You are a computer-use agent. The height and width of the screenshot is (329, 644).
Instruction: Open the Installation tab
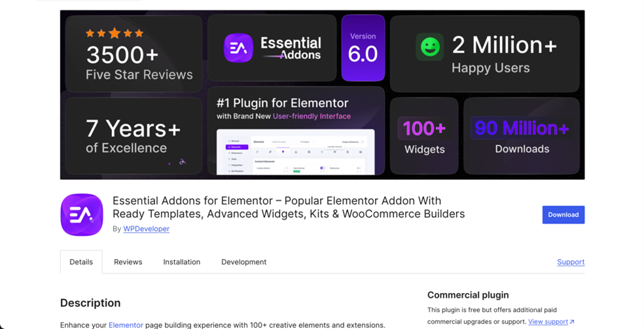181,262
